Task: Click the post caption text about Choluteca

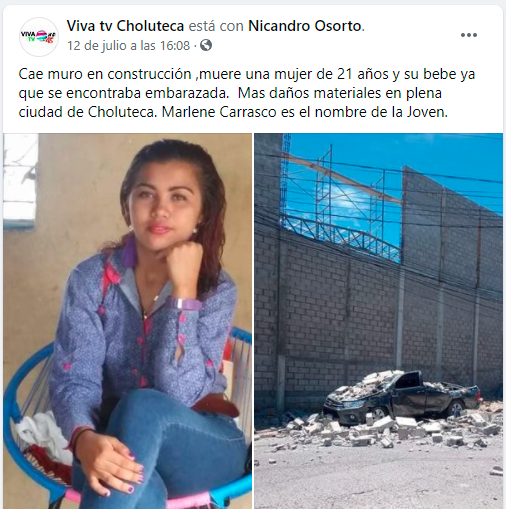Action: click(x=247, y=93)
